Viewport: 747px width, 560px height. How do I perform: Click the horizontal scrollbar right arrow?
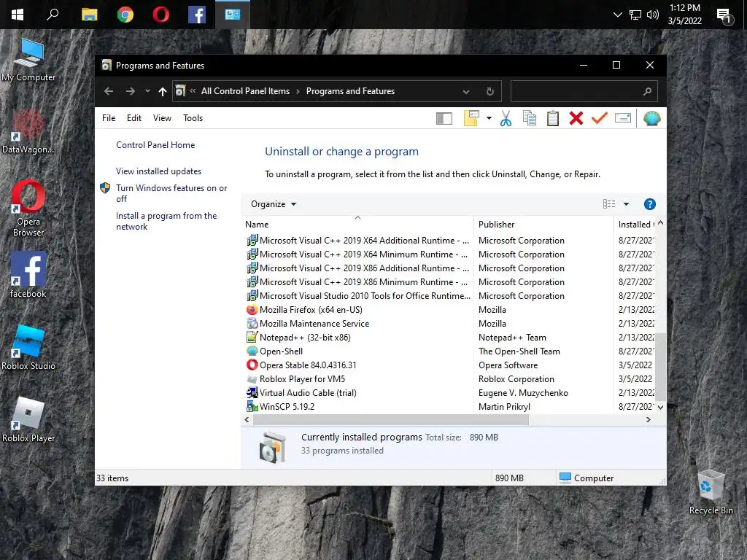648,419
